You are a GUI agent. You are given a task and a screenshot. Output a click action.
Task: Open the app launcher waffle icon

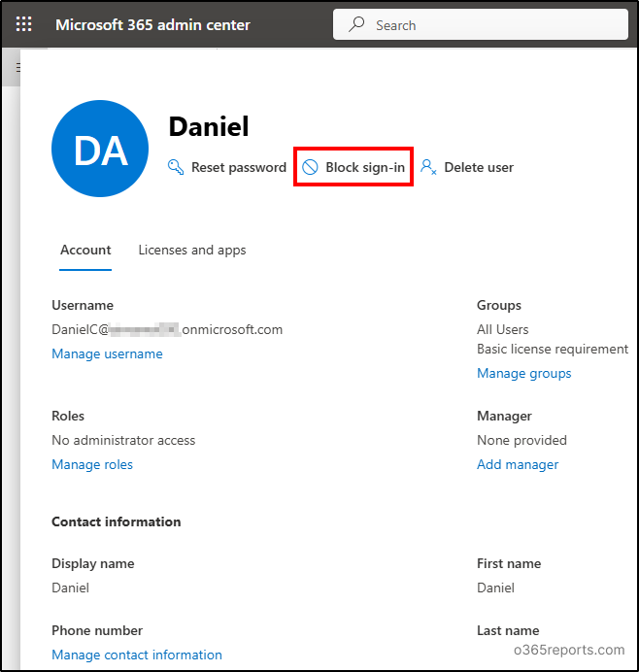[x=23, y=24]
